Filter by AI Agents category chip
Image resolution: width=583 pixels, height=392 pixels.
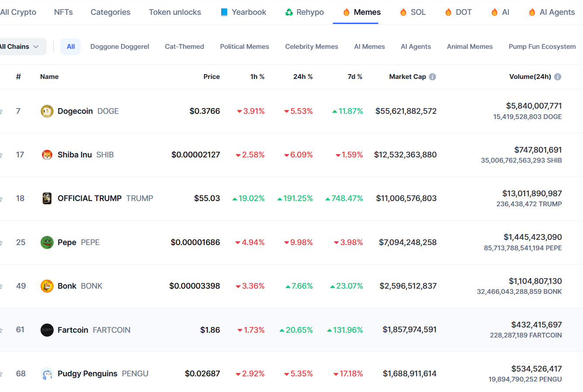pos(416,47)
